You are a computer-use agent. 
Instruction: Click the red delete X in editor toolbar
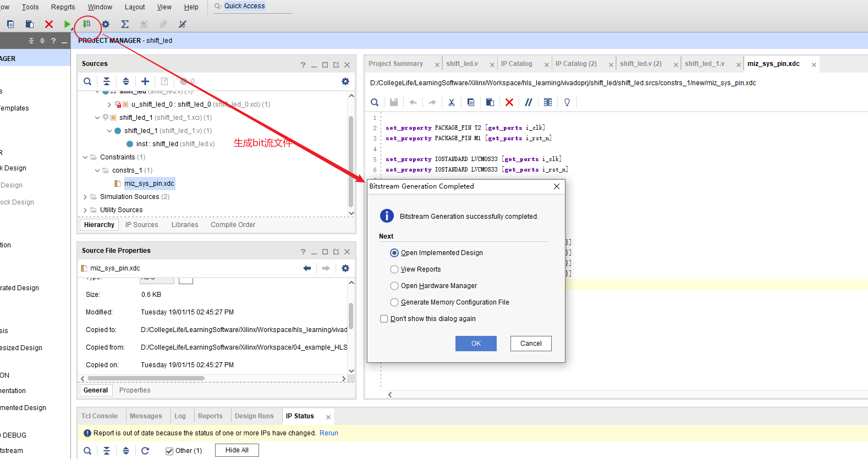[509, 102]
